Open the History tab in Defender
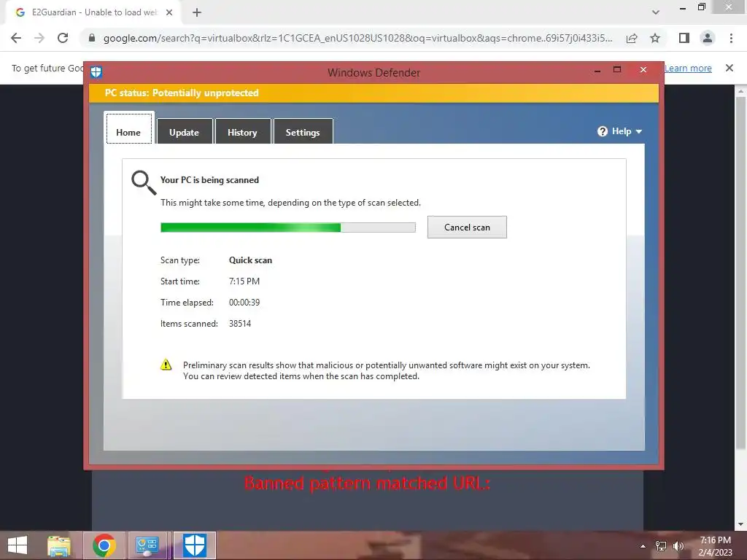The image size is (747, 560). (242, 132)
